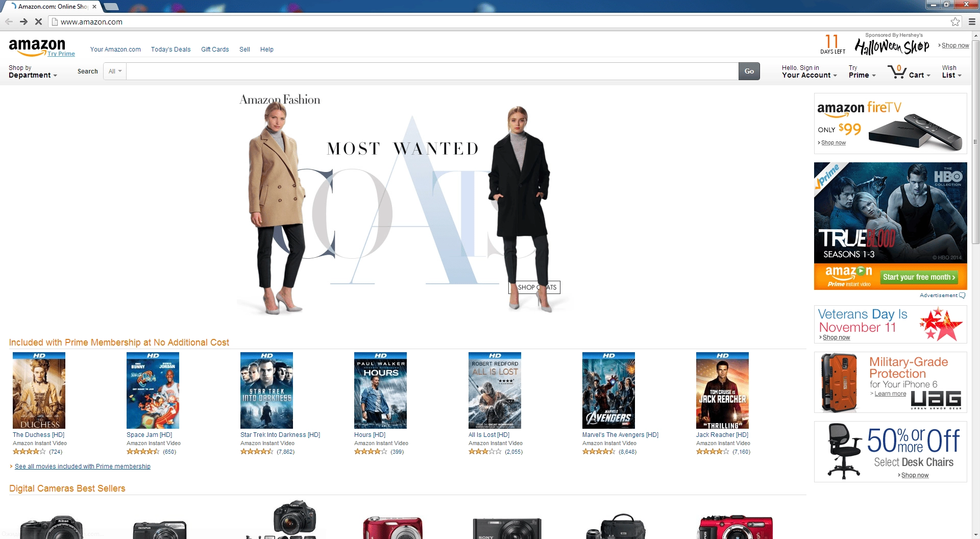This screenshot has height=539, width=980.
Task: Click Learn more for UAG iPhone case
Action: pos(890,394)
